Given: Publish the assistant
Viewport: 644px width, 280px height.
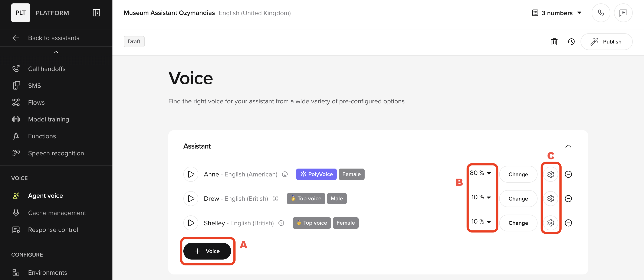Looking at the screenshot, I should click(x=607, y=42).
